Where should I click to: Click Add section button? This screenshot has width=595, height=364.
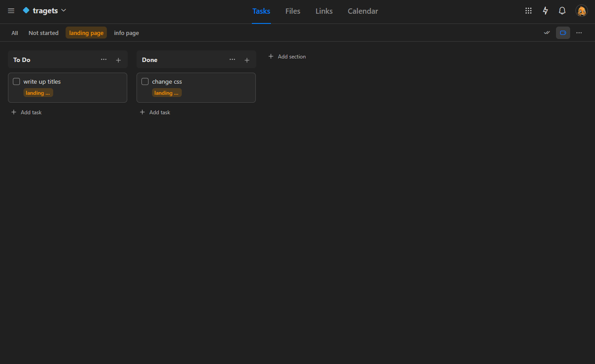(x=287, y=57)
